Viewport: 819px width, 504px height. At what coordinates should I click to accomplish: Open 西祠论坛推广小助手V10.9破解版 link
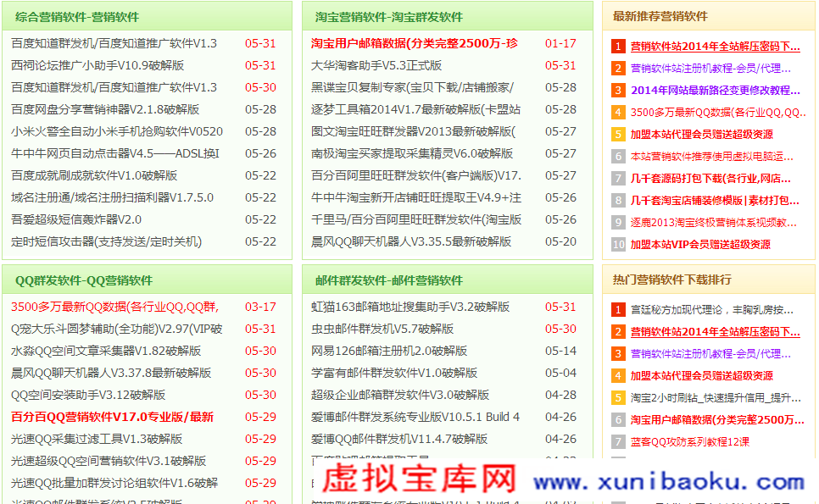[97, 65]
